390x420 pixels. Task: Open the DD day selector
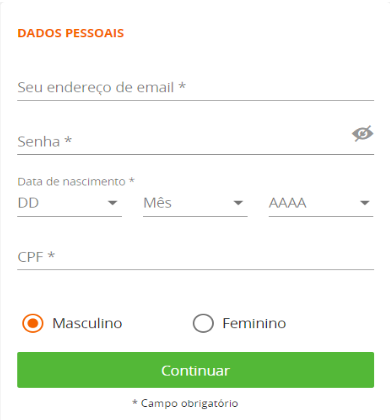(69, 203)
